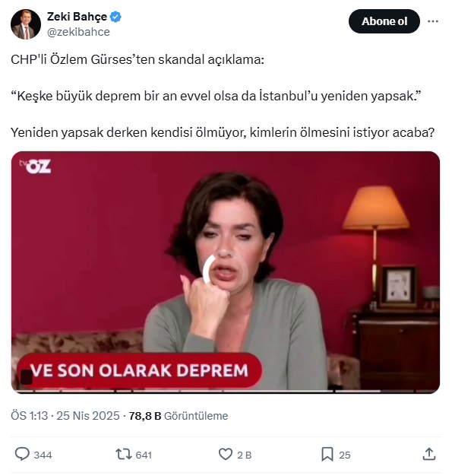Viewport: 452px width, 476px height.
Task: Open Zeki Bahçe's profile picture
Action: (26, 24)
